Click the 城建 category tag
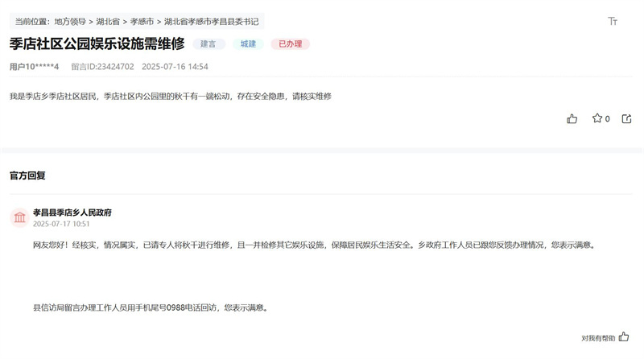644x359 pixels. coord(248,44)
